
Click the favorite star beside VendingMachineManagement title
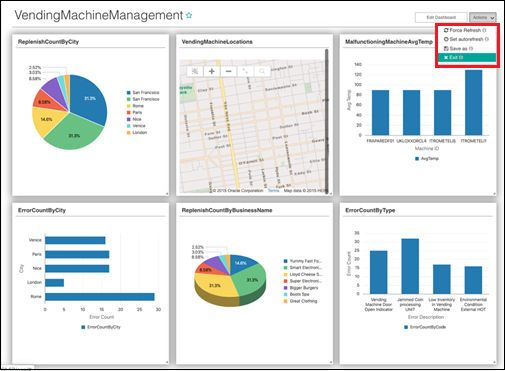(189, 15)
